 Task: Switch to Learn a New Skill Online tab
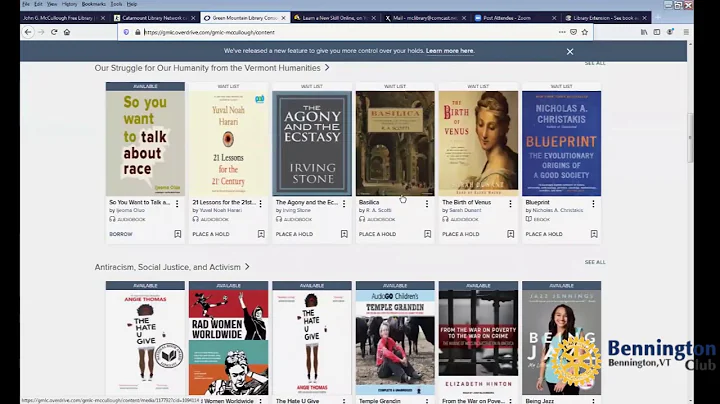(335, 18)
